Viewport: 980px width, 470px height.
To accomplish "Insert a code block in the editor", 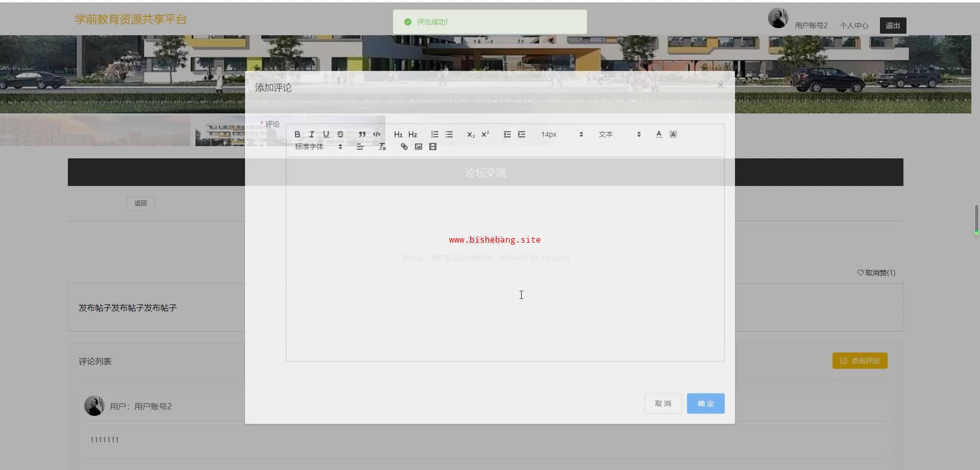I will [377, 134].
